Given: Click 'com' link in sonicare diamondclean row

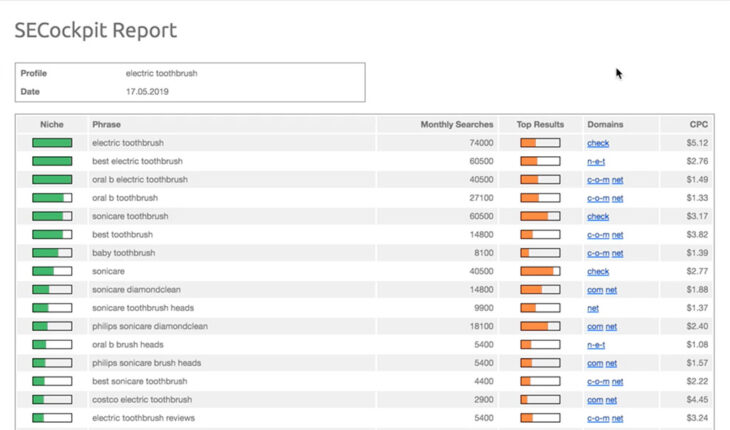Looking at the screenshot, I should [x=594, y=290].
